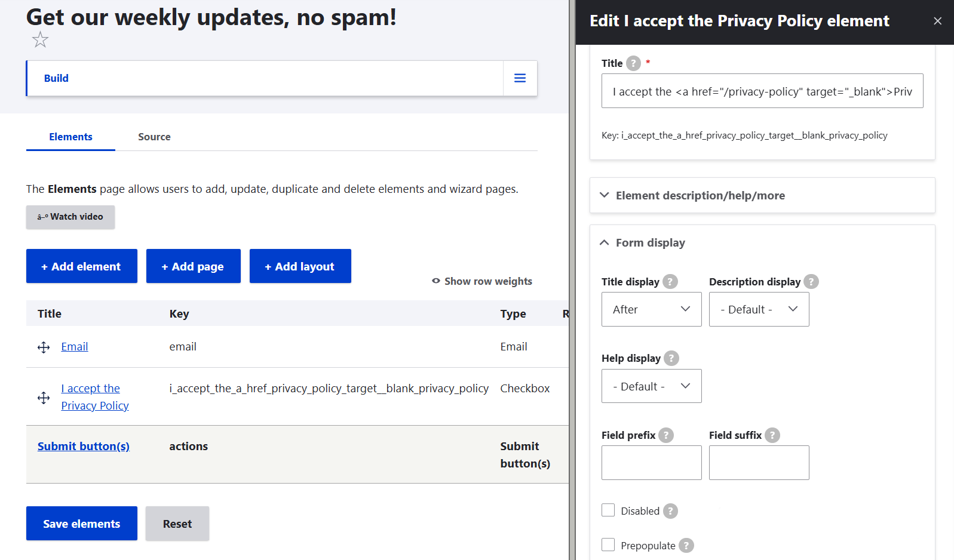This screenshot has width=954, height=560.
Task: Show help for Description display
Action: [x=811, y=282]
